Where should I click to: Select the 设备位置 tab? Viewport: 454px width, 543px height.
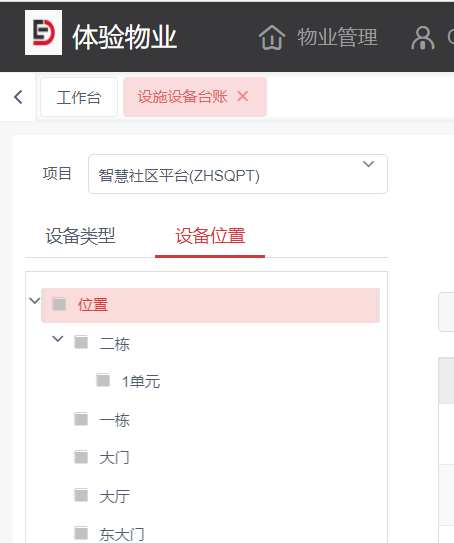[210, 236]
